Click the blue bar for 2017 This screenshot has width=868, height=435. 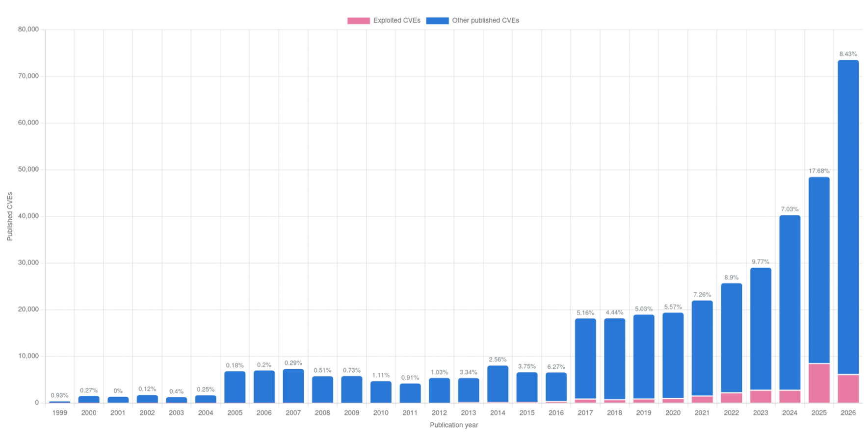585,359
